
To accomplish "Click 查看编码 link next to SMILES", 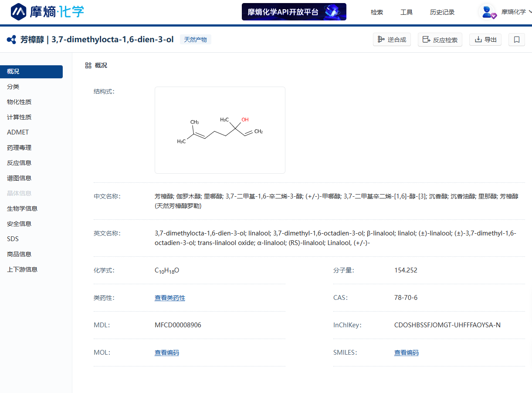I will coord(407,353).
